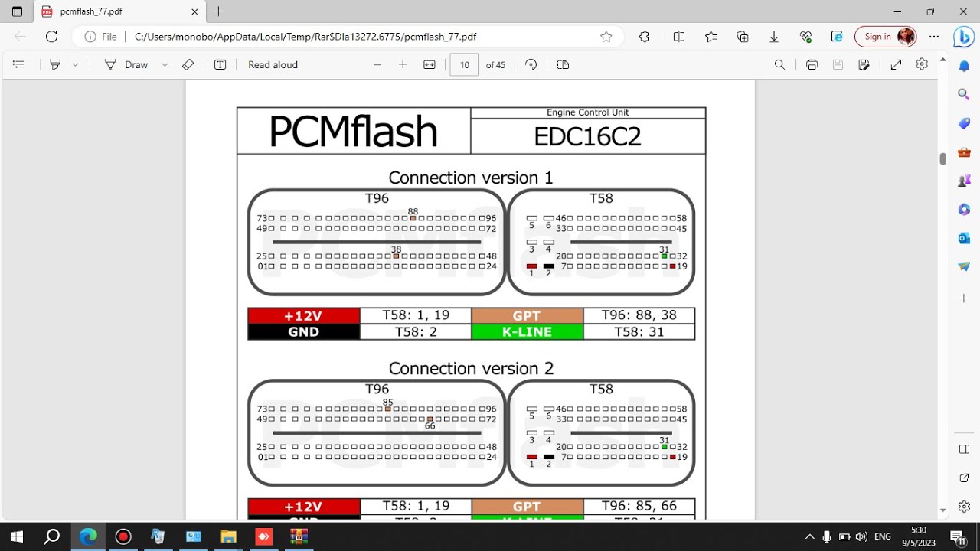Image resolution: width=980 pixels, height=551 pixels.
Task: Select the pcmflash_77.pdf browser tab
Action: point(119,11)
